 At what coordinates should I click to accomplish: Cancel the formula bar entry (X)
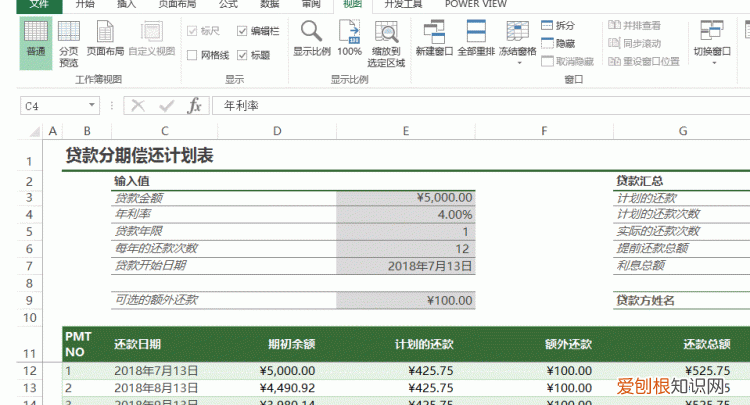138,106
